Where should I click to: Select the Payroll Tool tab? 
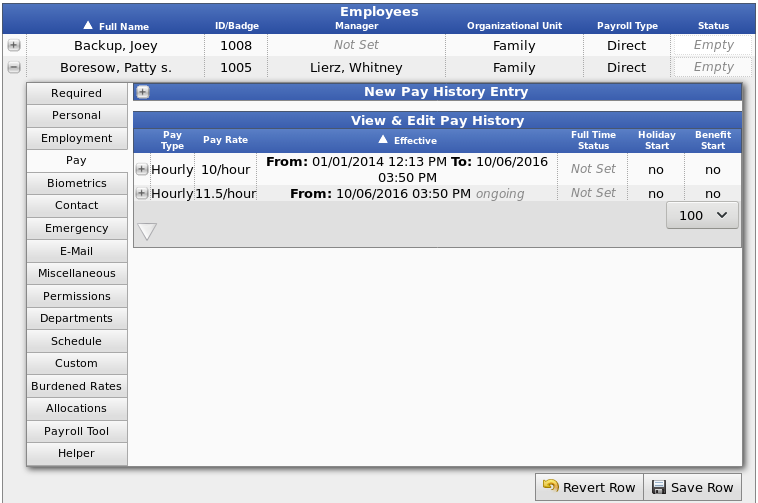(77, 431)
